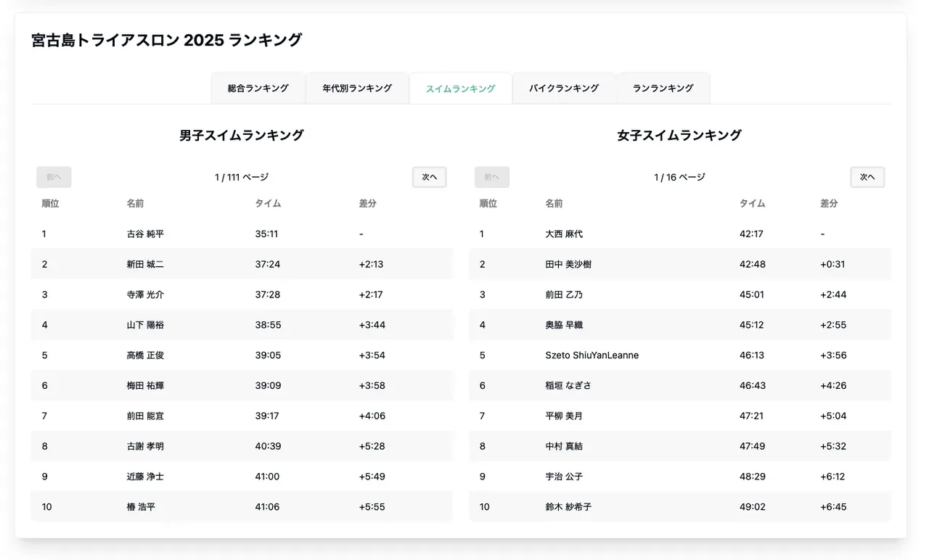Click the スイムランキング tab

(x=460, y=88)
